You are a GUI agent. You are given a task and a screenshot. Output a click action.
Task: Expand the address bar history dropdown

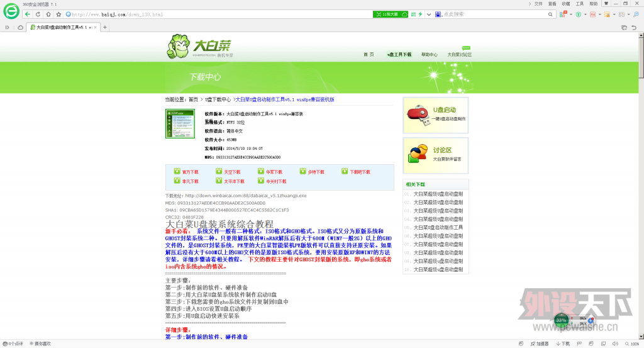[x=429, y=14]
